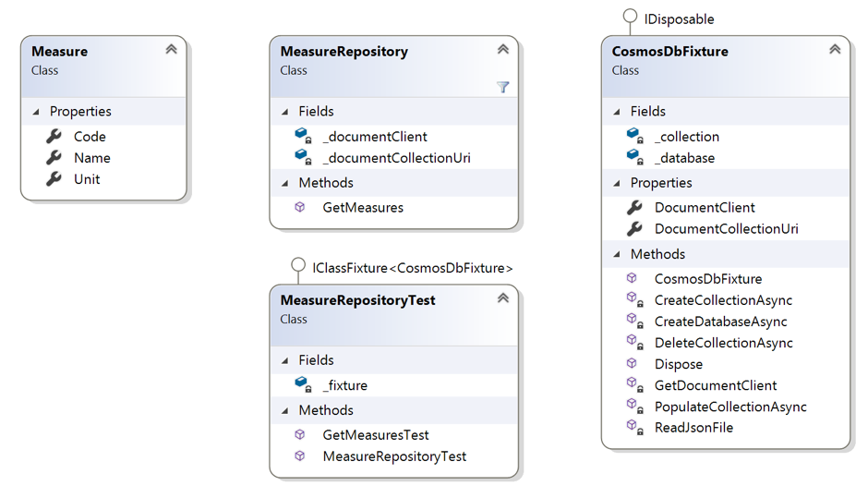The image size is (868, 498).
Task: Click private method icon beside CreateCollectionAsync
Action: coord(634,299)
